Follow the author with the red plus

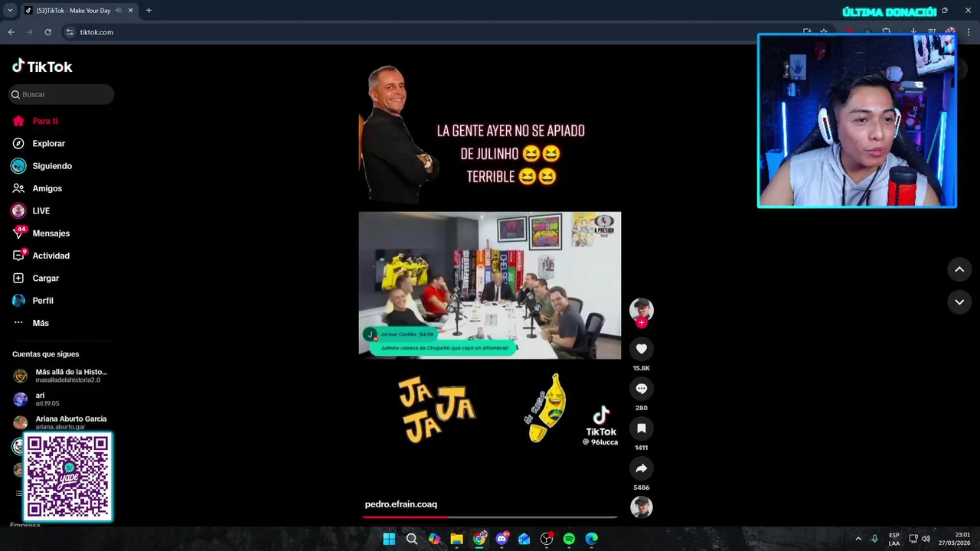[x=642, y=323]
